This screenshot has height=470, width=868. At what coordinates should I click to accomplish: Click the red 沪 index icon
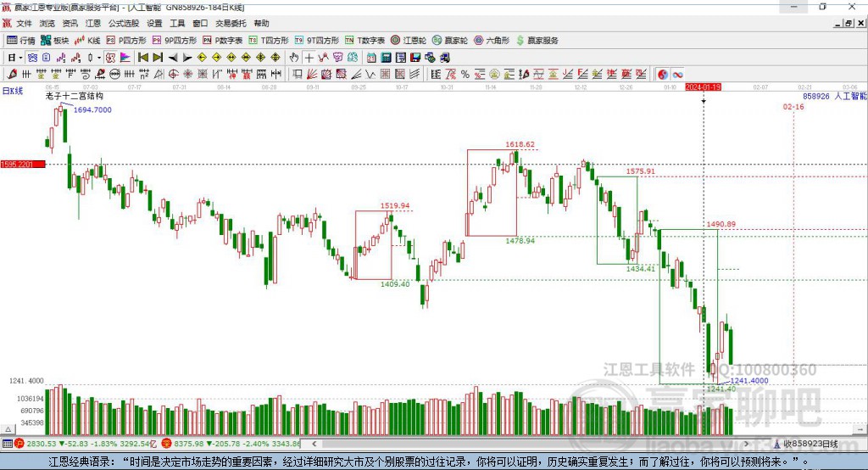19,444
